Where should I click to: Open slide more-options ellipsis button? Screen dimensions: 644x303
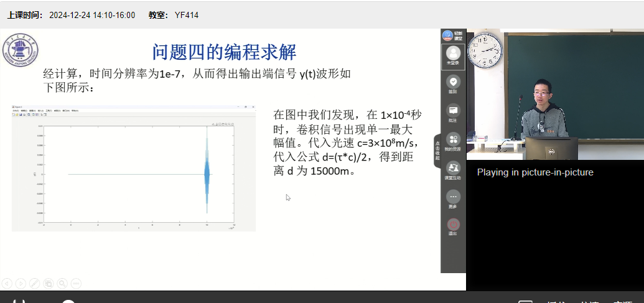tap(76, 283)
